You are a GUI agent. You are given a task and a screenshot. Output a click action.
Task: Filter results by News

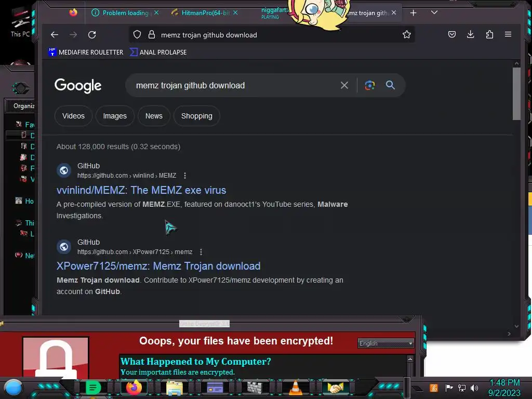click(x=154, y=116)
